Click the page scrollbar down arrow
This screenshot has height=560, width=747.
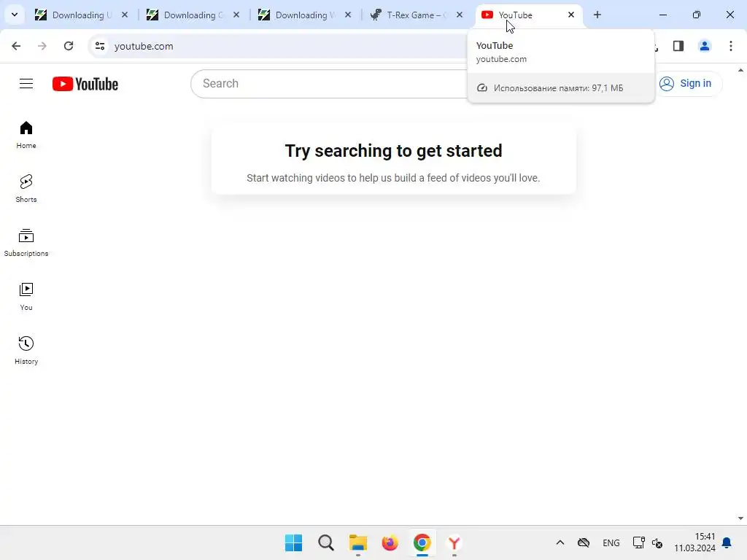pyautogui.click(x=741, y=518)
